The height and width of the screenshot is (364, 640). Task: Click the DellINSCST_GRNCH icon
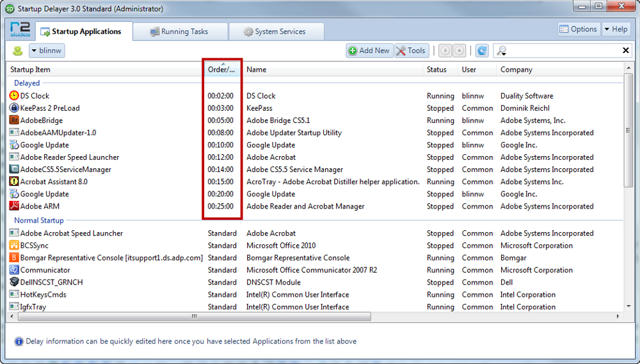tap(14, 282)
